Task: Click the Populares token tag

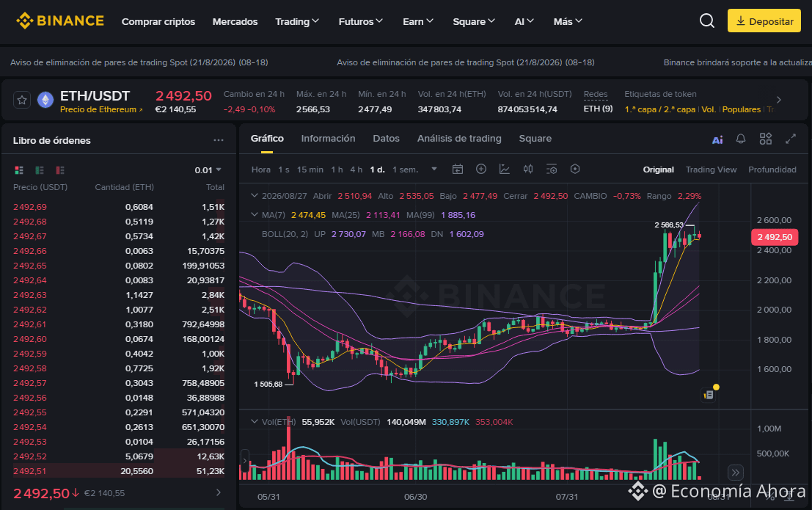Action: tap(742, 109)
